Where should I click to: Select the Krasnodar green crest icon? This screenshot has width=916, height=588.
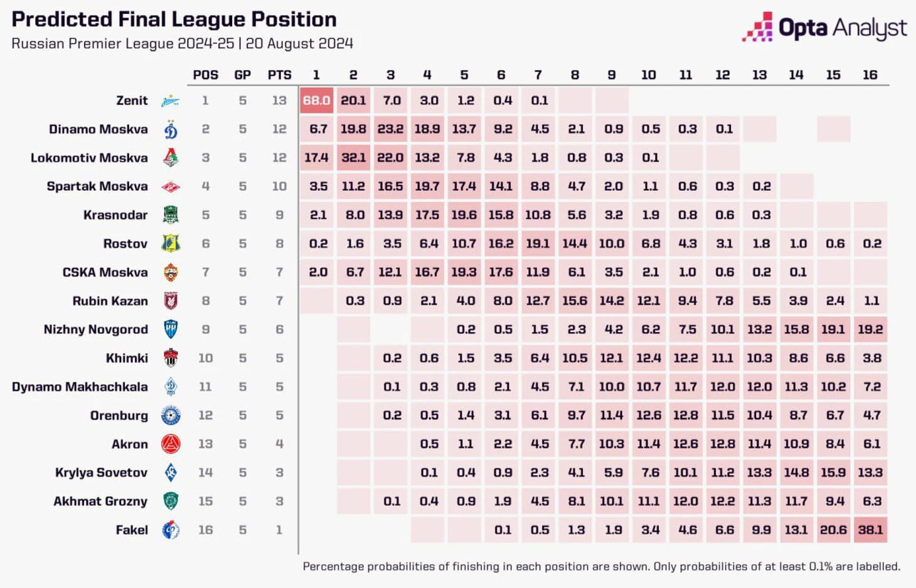(x=171, y=215)
